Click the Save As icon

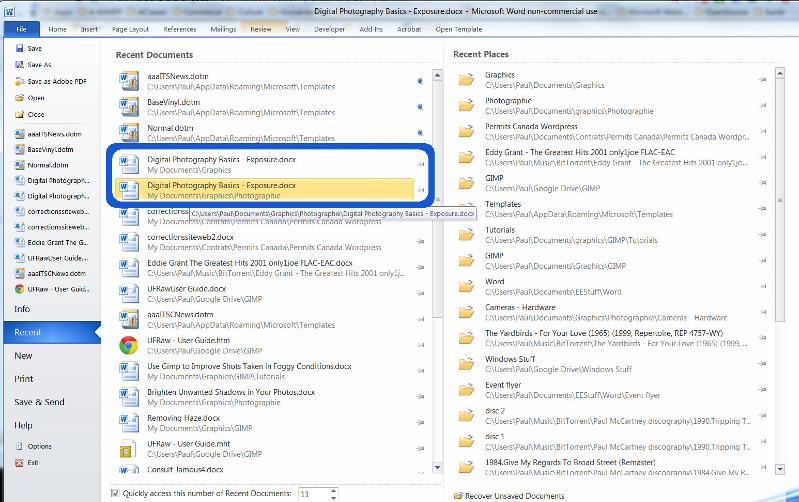19,65
